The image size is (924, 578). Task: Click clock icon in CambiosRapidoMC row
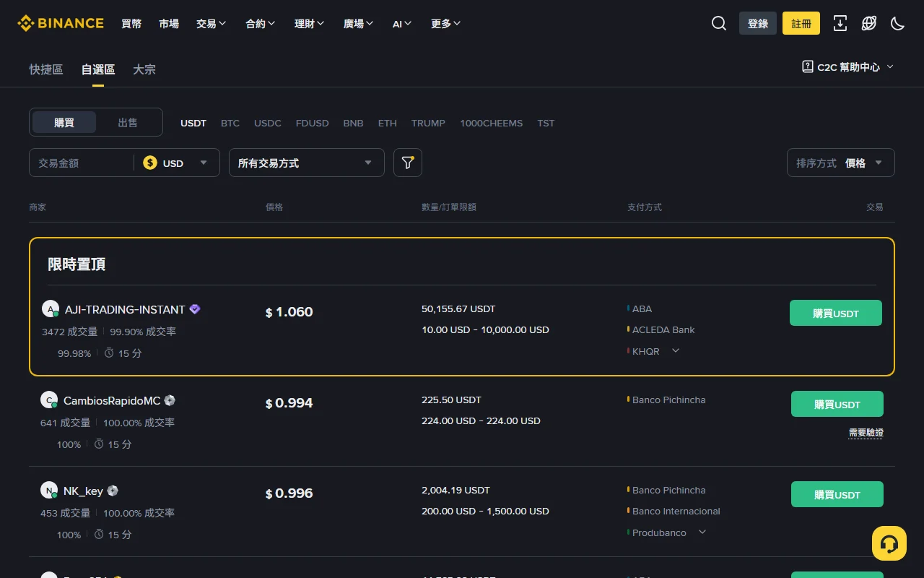coord(99,444)
